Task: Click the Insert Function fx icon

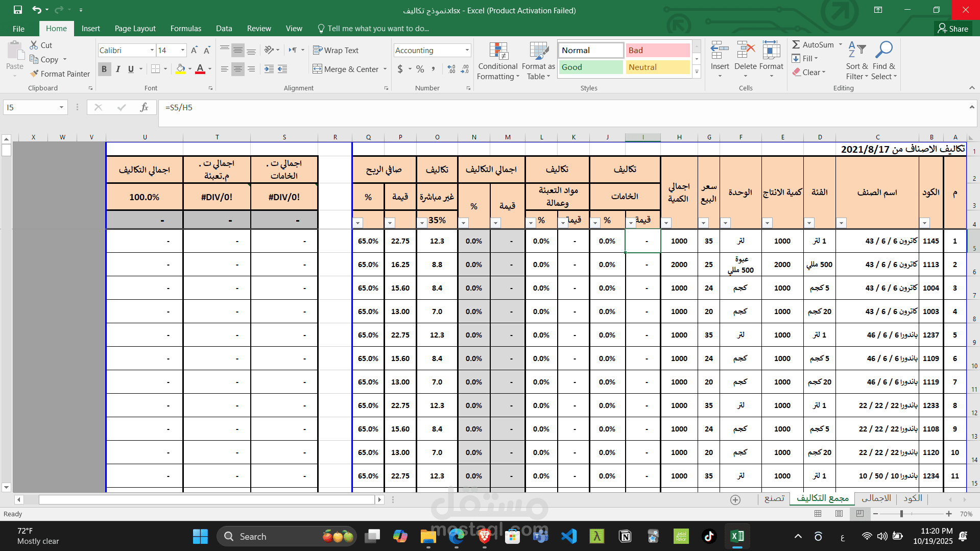Action: [145, 107]
